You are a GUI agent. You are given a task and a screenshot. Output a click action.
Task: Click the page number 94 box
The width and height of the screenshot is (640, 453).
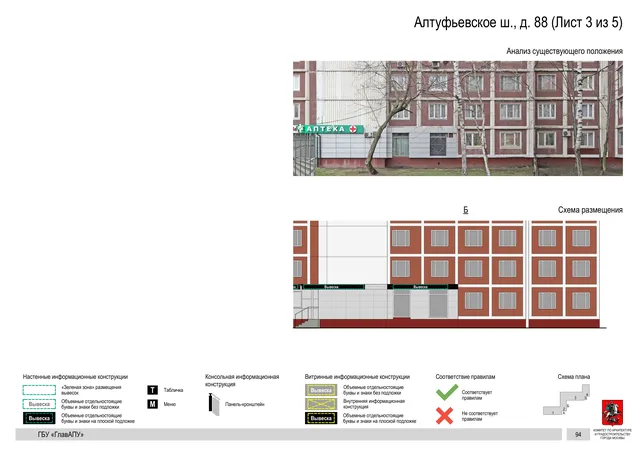click(578, 435)
